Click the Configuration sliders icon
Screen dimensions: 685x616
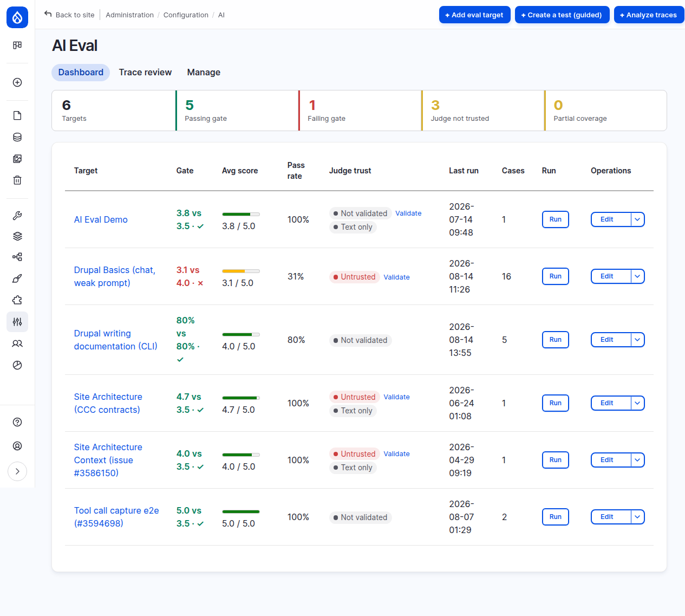point(17,322)
